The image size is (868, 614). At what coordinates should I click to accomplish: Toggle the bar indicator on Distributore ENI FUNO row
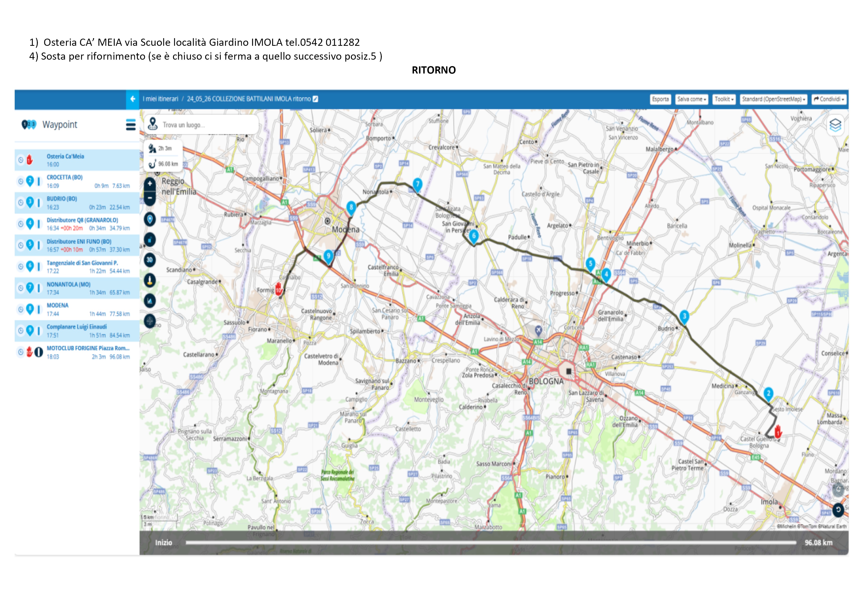39,246
